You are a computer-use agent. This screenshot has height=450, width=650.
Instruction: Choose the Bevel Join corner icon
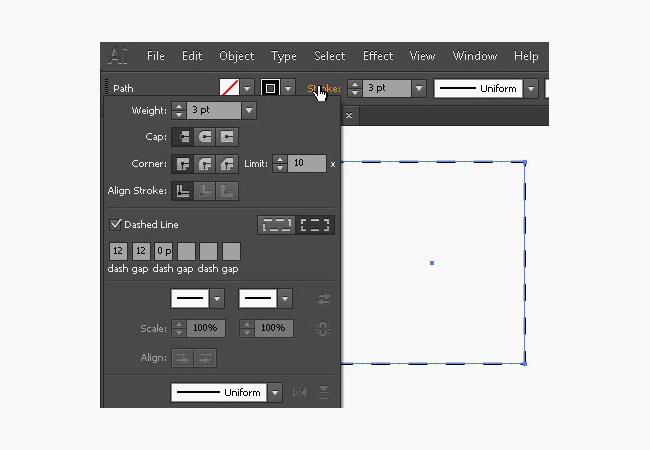click(228, 163)
